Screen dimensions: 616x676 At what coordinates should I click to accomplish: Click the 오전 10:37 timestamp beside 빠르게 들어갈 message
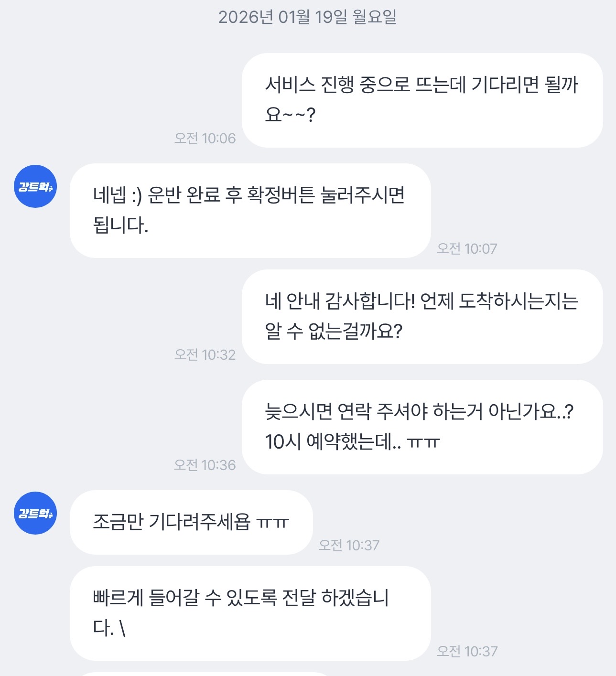(467, 652)
